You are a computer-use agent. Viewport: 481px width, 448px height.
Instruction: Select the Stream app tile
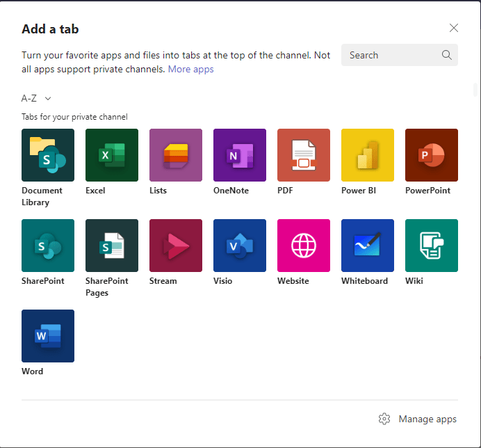click(x=176, y=246)
